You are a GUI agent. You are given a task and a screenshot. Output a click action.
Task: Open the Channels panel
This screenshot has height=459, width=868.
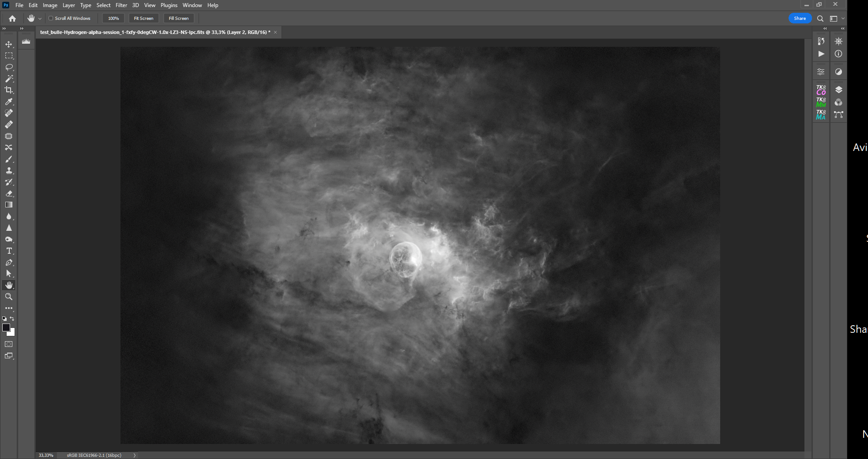click(838, 102)
